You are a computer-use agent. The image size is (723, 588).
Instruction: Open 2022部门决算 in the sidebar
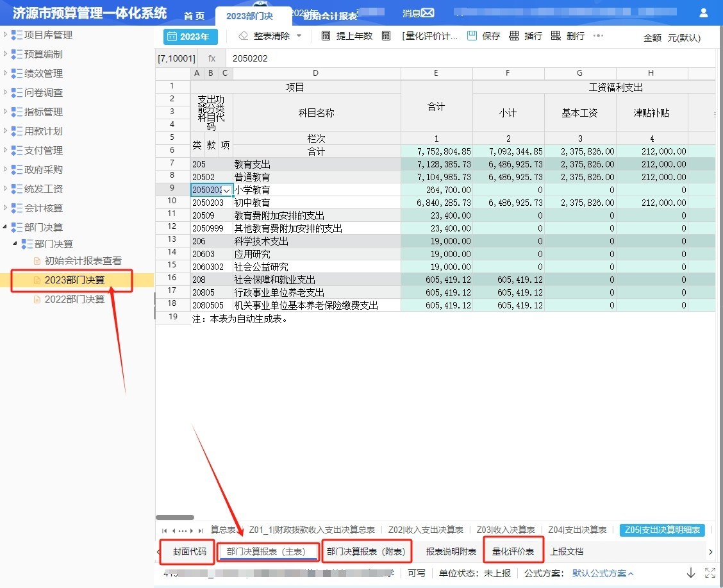[x=75, y=299]
